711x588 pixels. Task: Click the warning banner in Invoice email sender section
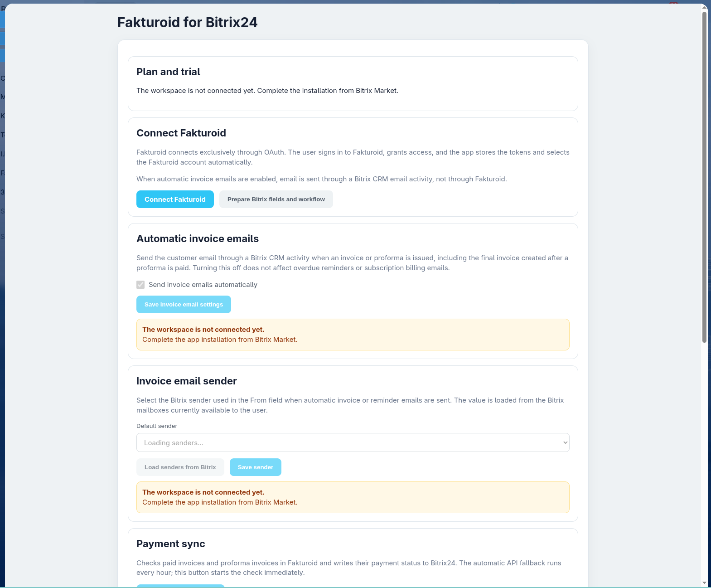353,497
